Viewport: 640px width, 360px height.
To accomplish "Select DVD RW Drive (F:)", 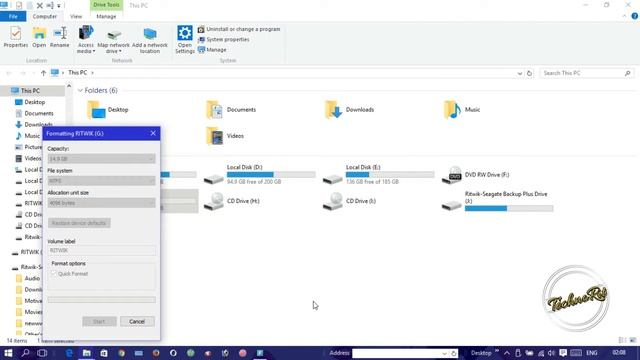I will coord(476,175).
